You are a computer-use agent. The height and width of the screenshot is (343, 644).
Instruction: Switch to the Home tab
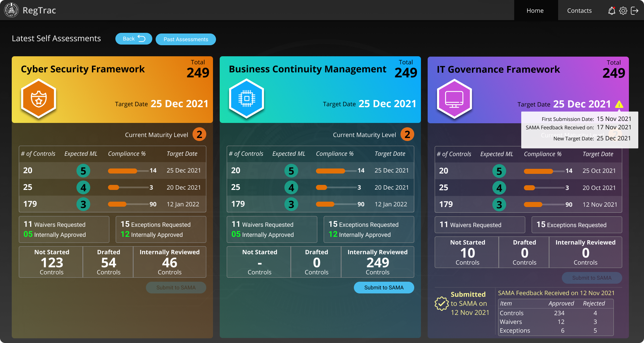coord(535,10)
